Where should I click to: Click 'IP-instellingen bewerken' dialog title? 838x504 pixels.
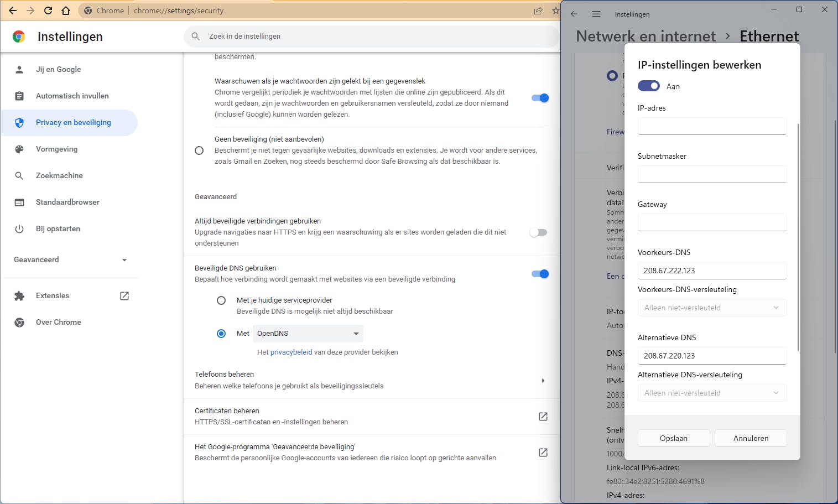tap(699, 65)
